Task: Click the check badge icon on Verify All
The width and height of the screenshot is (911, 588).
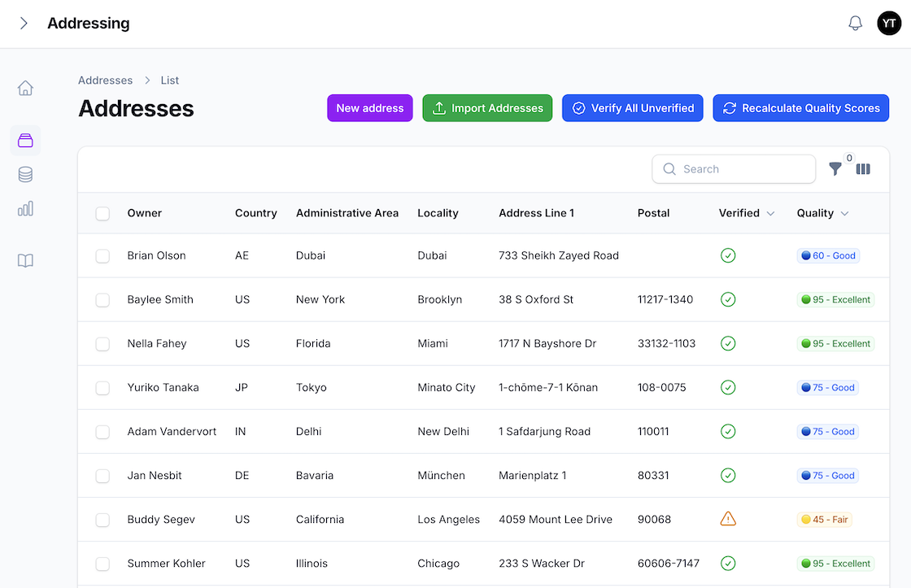Action: click(x=578, y=108)
